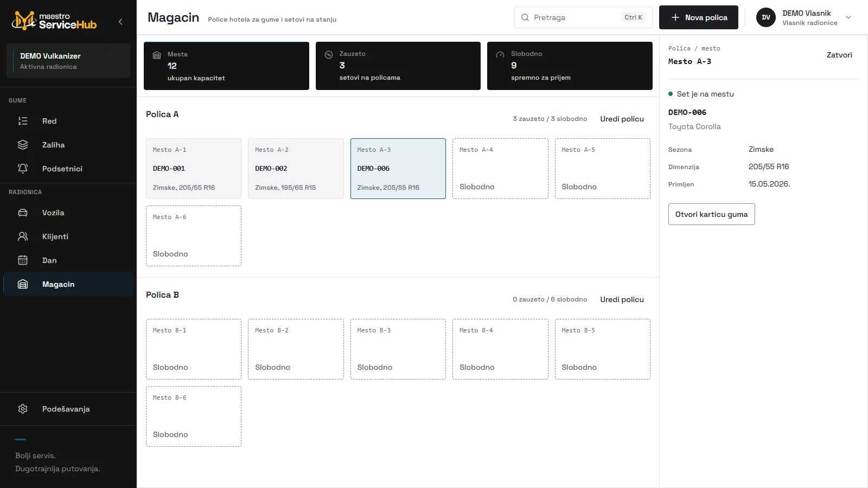Click the Zimske season value
The width and height of the screenshot is (868, 488).
click(x=761, y=149)
